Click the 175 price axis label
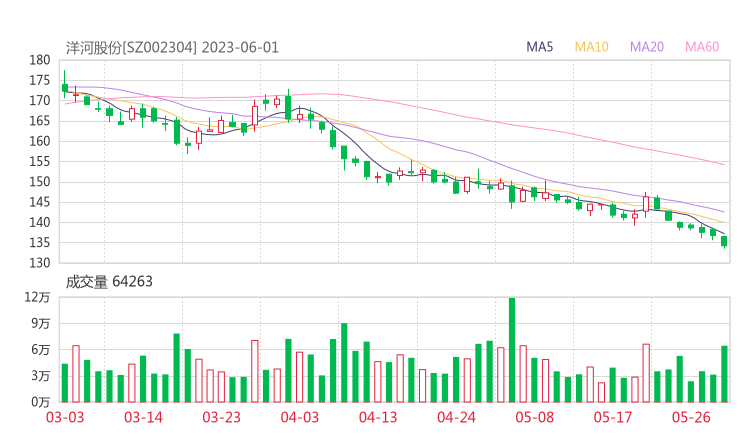The image size is (740, 440). [40, 80]
